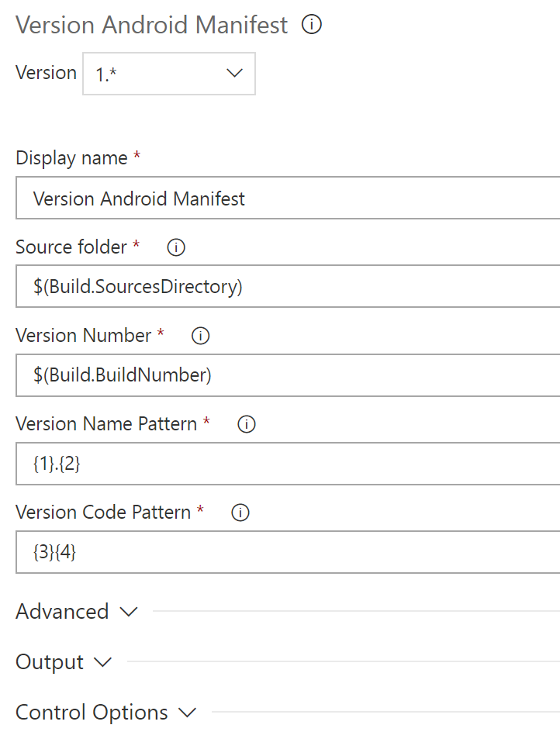Open the task Version dropdown
Image resolution: width=560 pixels, height=756 pixels.
168,73
